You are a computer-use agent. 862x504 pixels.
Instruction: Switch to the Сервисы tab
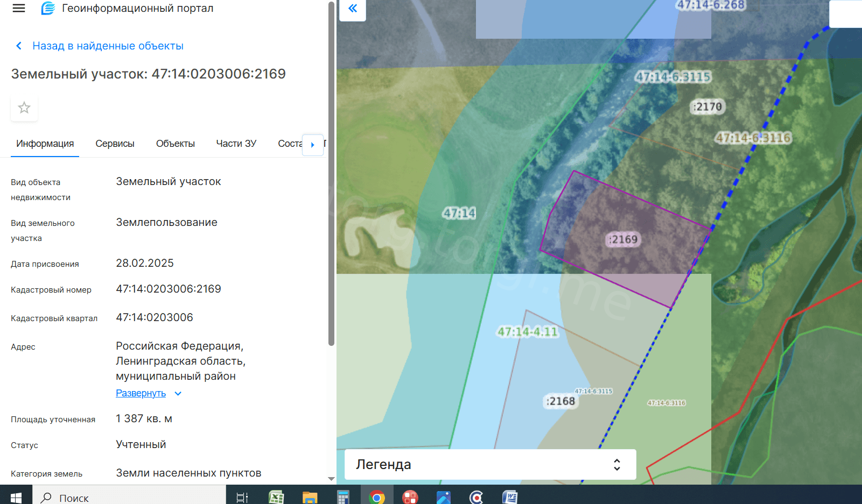115,144
